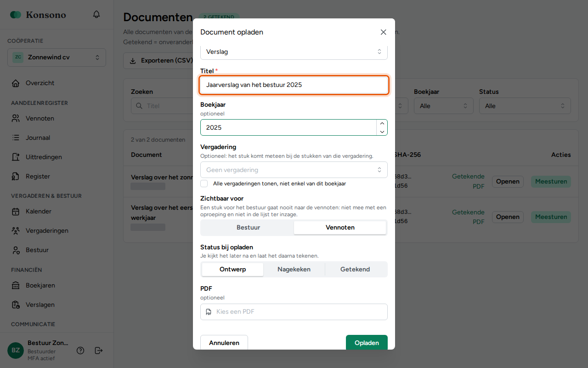
Task: Close the Document opladen dialog
Action: 383,32
